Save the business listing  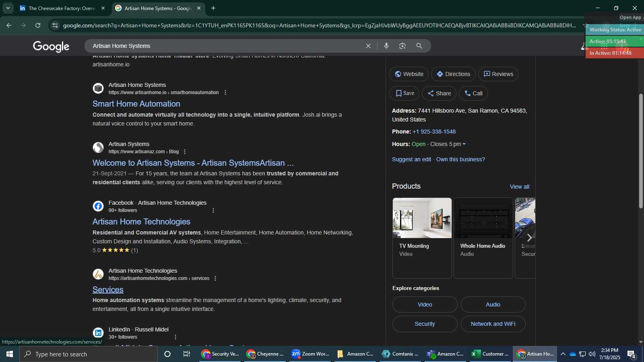coord(405,93)
